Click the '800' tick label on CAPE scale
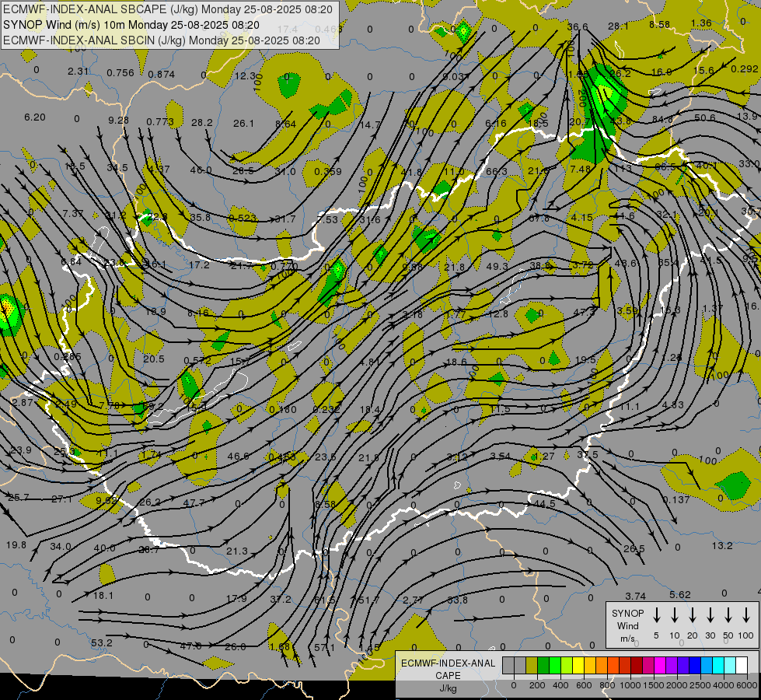 tap(607, 685)
